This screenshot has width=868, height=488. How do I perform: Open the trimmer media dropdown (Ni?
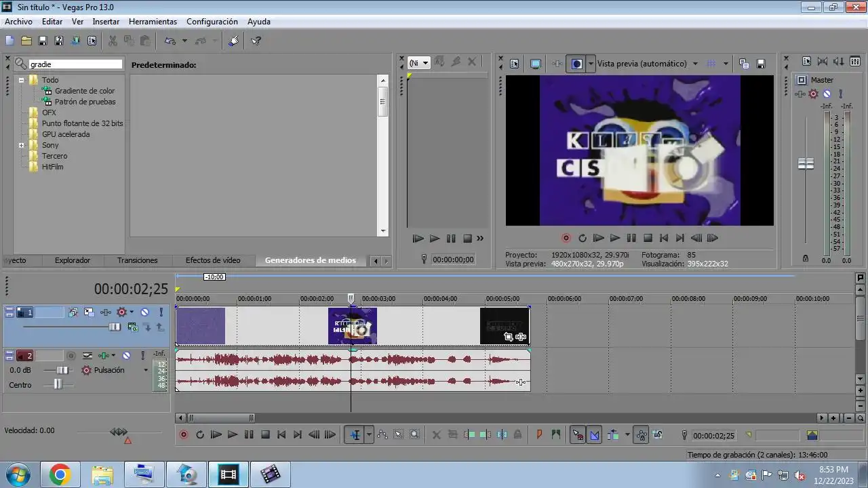pos(418,63)
